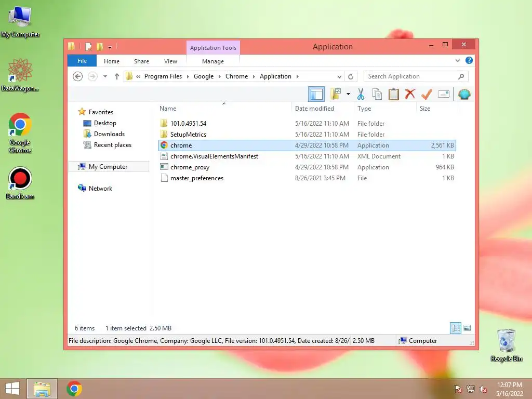Click the quick access Properties icon
The width and height of the screenshot is (532, 399).
[x=88, y=46]
